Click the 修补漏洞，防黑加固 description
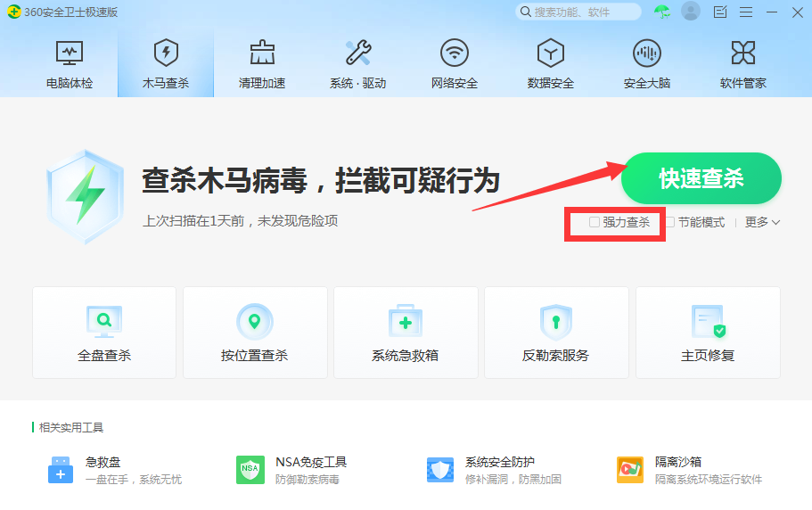The width and height of the screenshot is (812, 510). pyautogui.click(x=513, y=480)
